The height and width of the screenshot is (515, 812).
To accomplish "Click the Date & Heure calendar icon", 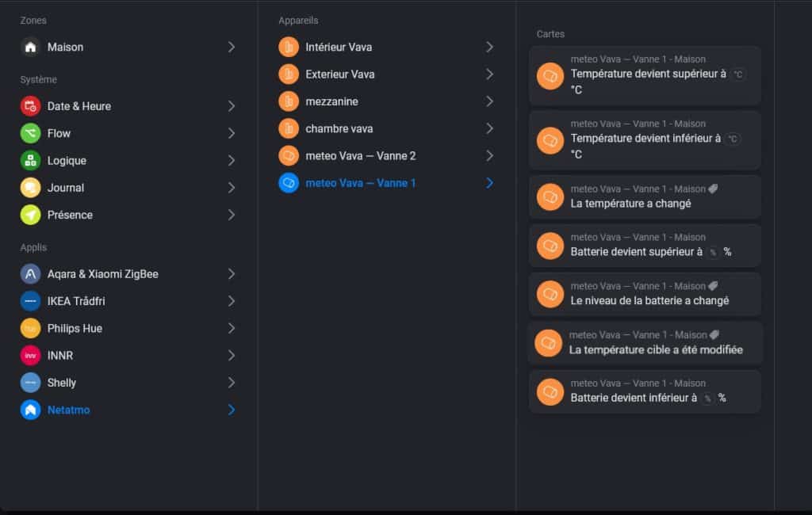I will (31, 106).
